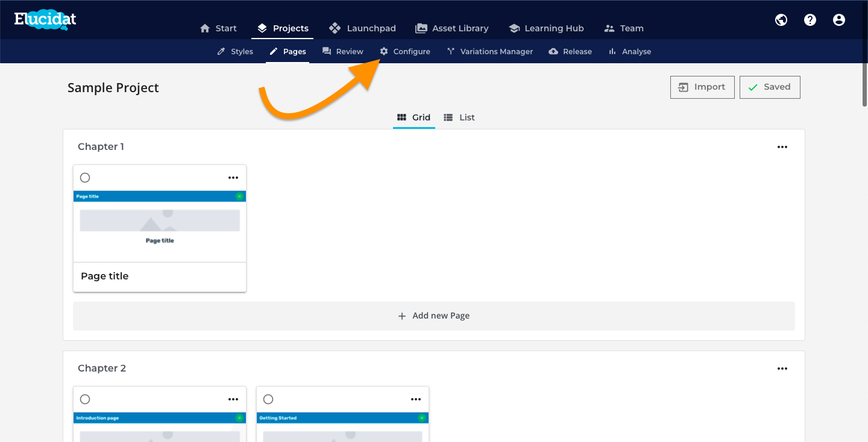Open the globe language icon

pos(781,20)
